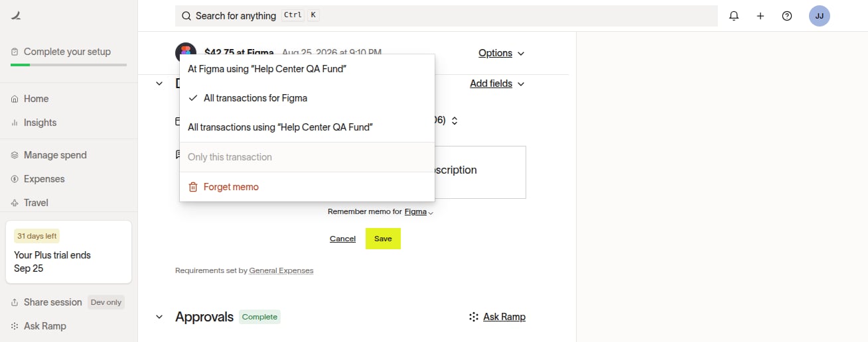Viewport: 868px width, 342px height.
Task: Click the trash icon beside Forget memo
Action: coord(193,187)
